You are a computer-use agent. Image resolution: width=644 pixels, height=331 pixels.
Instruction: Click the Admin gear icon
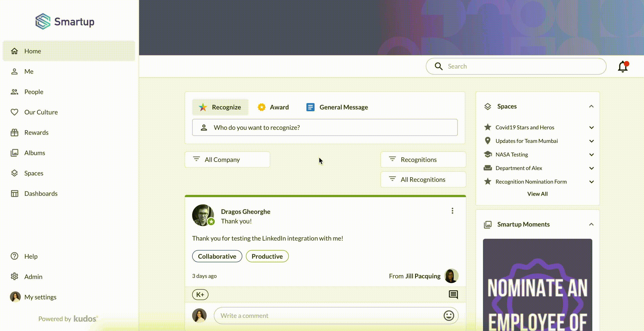pos(14,277)
